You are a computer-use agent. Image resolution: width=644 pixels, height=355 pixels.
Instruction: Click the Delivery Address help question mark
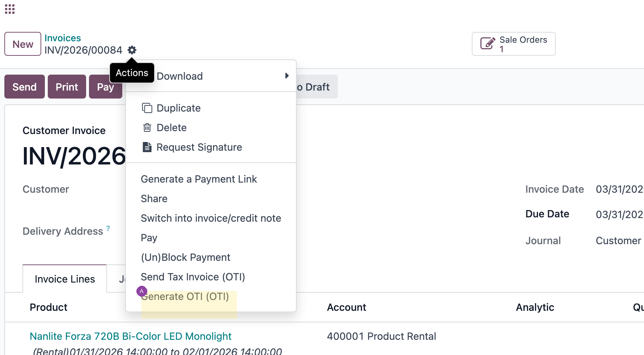(108, 228)
